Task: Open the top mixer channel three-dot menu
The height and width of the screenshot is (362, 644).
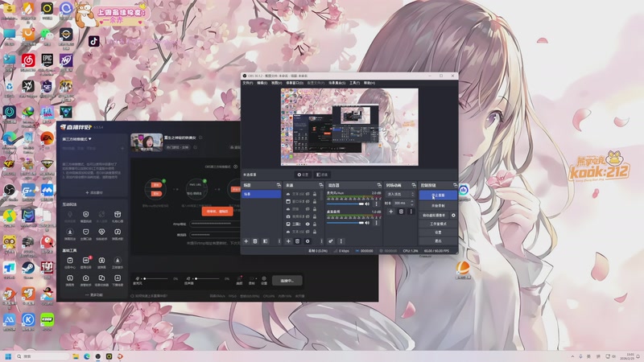Action: pyautogui.click(x=376, y=204)
